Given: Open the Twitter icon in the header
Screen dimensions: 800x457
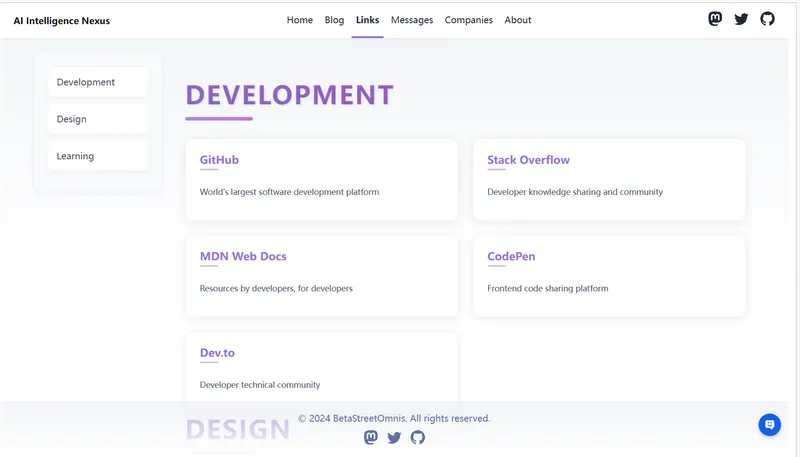Looking at the screenshot, I should 741,19.
